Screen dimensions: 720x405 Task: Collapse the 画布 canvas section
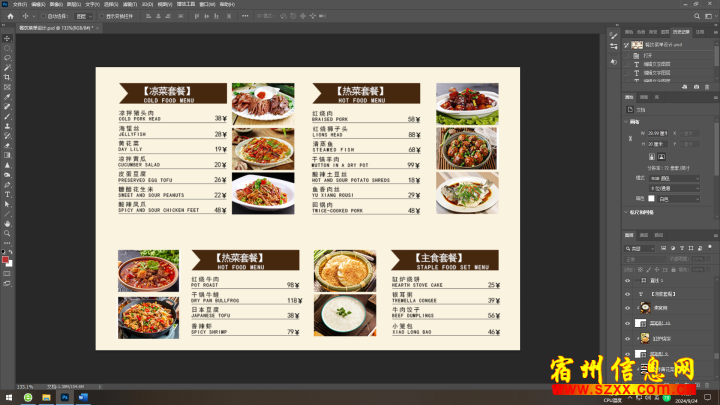coord(626,122)
